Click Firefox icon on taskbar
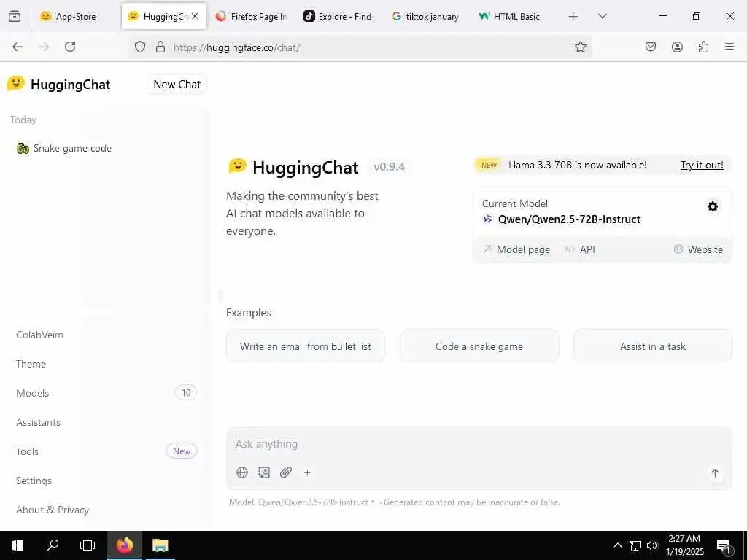 [124, 545]
